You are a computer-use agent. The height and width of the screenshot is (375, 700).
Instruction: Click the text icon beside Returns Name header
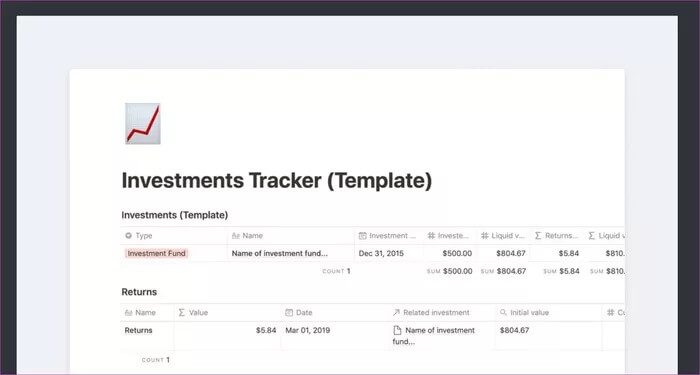[x=129, y=312]
